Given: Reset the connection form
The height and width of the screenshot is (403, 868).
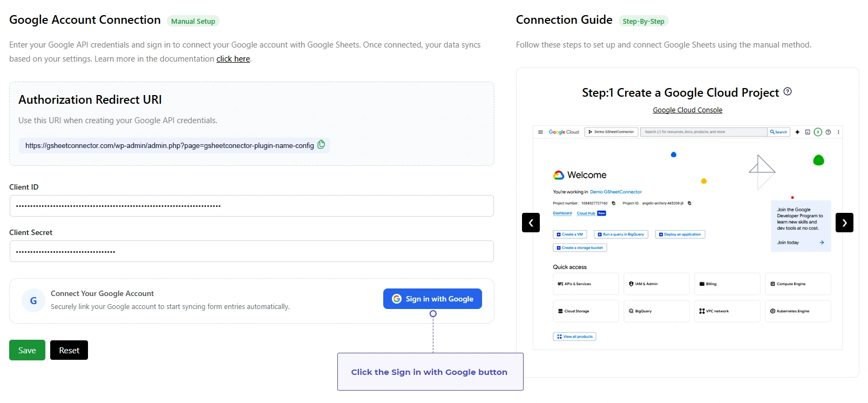Looking at the screenshot, I should (69, 350).
